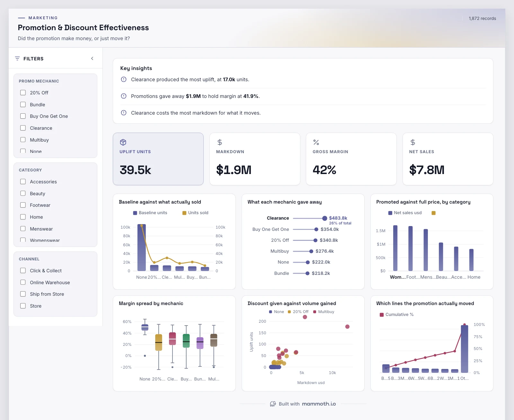514x420 pixels.
Task: Enable the Bundle promo filter
Action: [x=23, y=105]
